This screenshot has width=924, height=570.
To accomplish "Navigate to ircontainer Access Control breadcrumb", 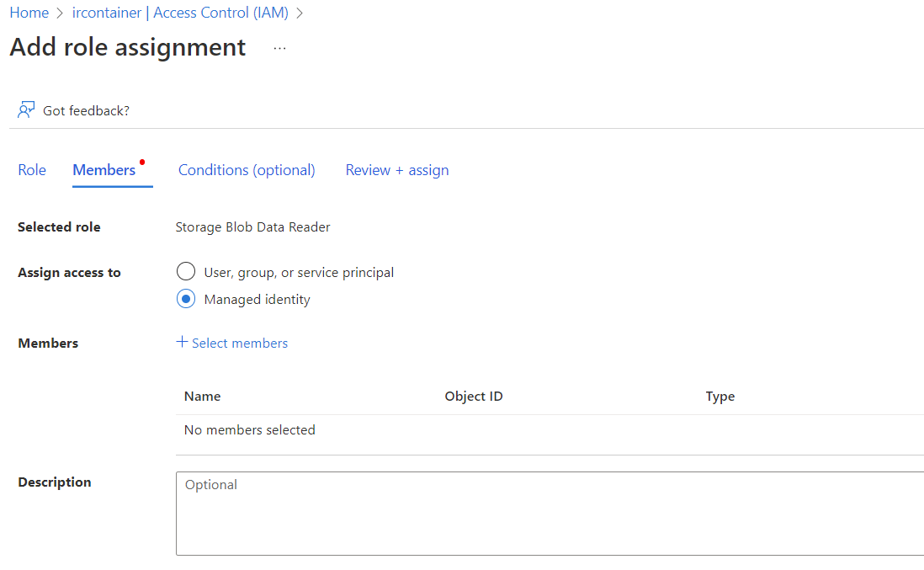I will coord(180,13).
